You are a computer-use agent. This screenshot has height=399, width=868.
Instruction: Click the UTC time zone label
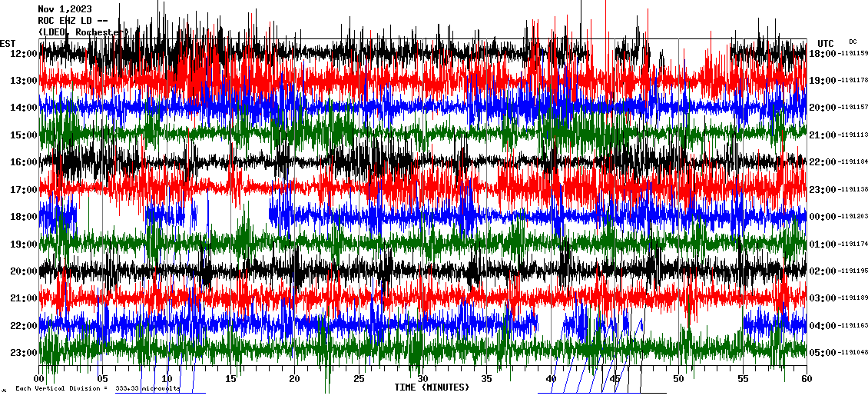[x=826, y=43]
